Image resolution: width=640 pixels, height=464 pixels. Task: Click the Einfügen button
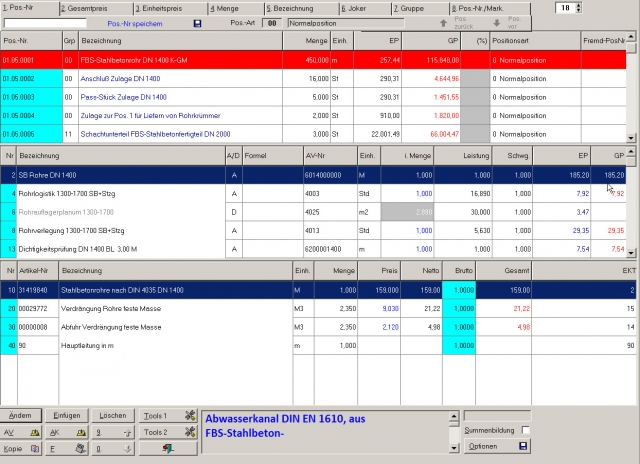tap(67, 415)
